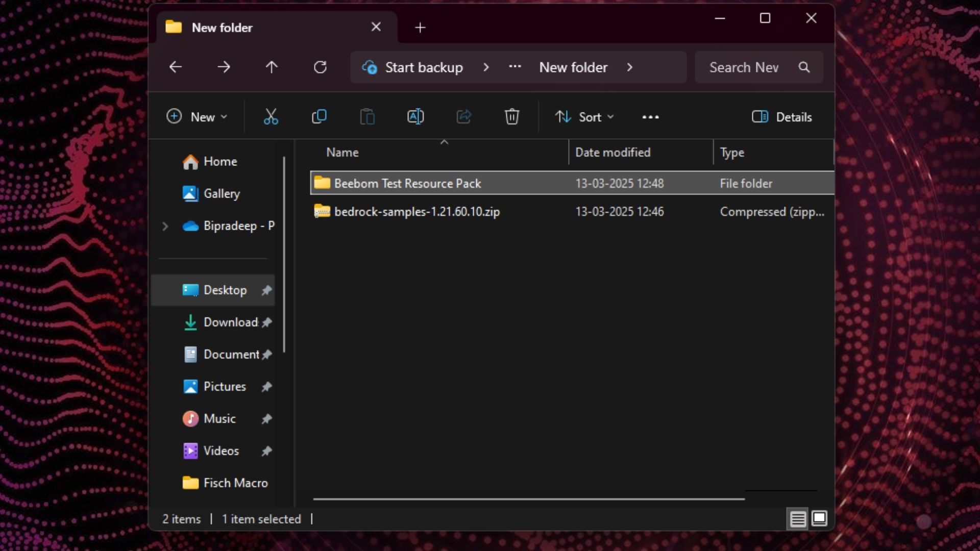Go back with the back arrow

176,67
